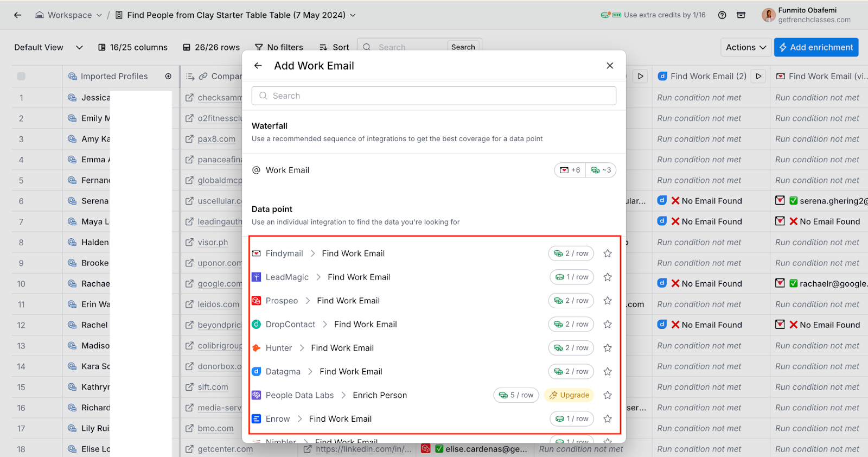Go back using the top-left arrow
This screenshot has height=457, width=868.
point(18,15)
